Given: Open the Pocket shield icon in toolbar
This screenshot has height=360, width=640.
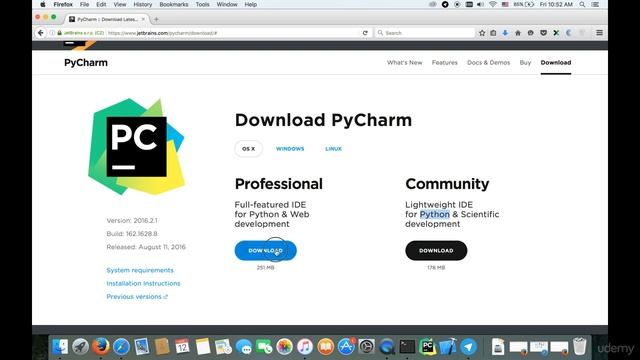Looking at the screenshot, I should click(543, 33).
